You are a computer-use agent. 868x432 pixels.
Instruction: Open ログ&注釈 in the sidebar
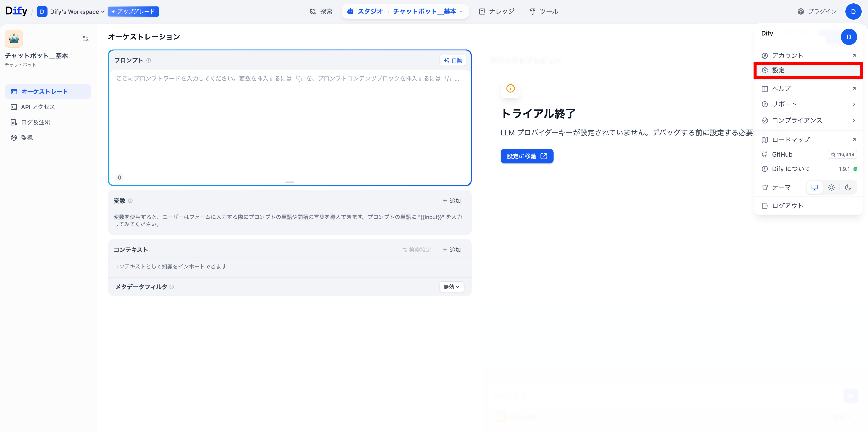[x=35, y=122]
